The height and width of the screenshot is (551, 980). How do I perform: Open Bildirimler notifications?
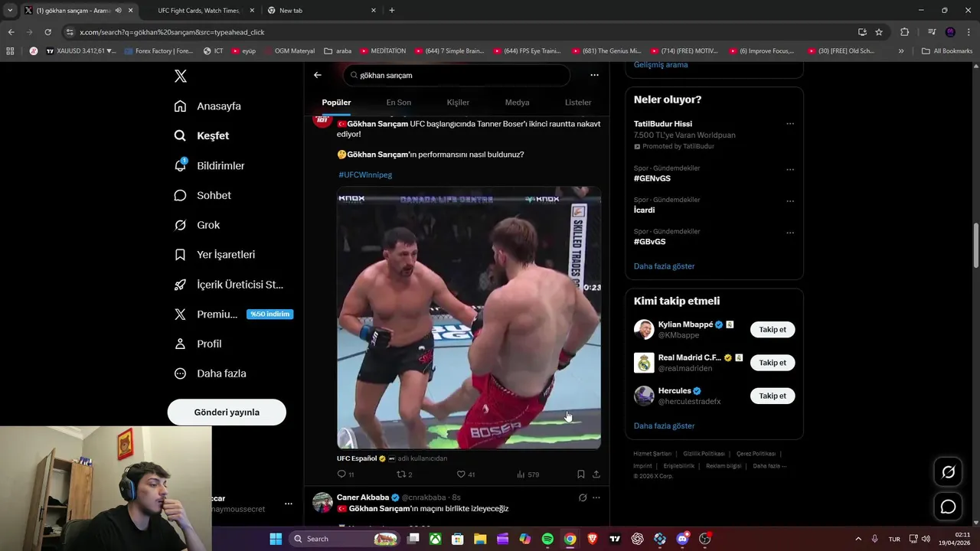pos(209,165)
